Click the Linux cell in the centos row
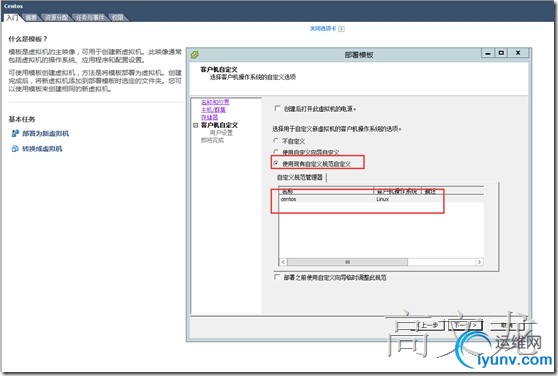The image size is (558, 376). tap(383, 199)
